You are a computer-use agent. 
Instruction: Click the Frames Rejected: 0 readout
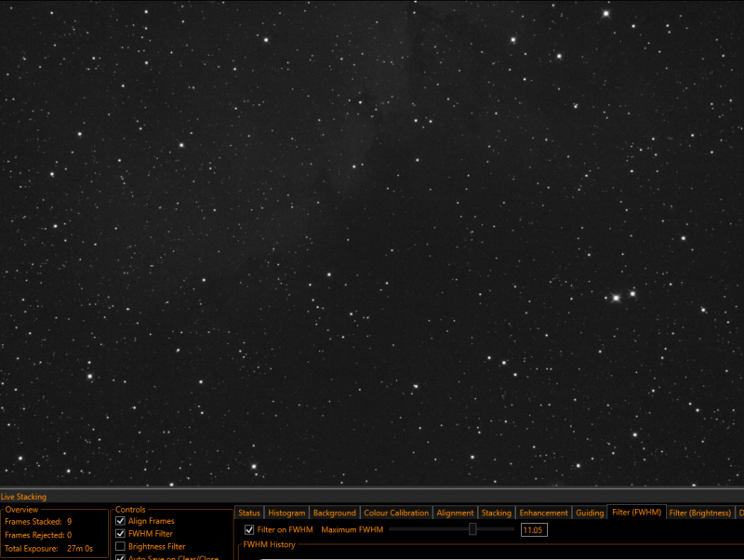click(x=38, y=535)
